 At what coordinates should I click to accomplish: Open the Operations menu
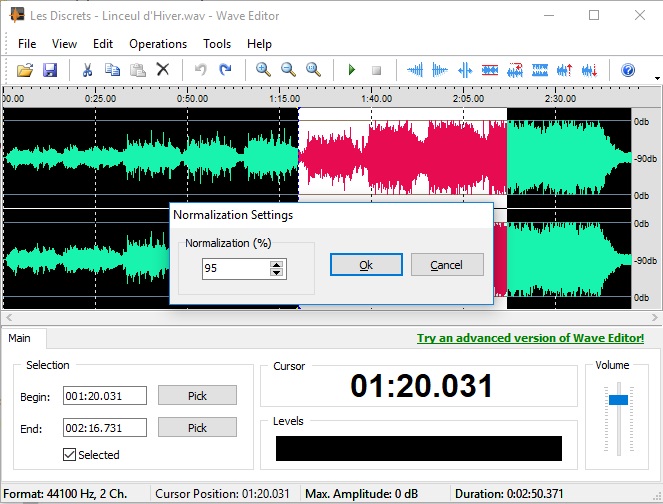[158, 44]
